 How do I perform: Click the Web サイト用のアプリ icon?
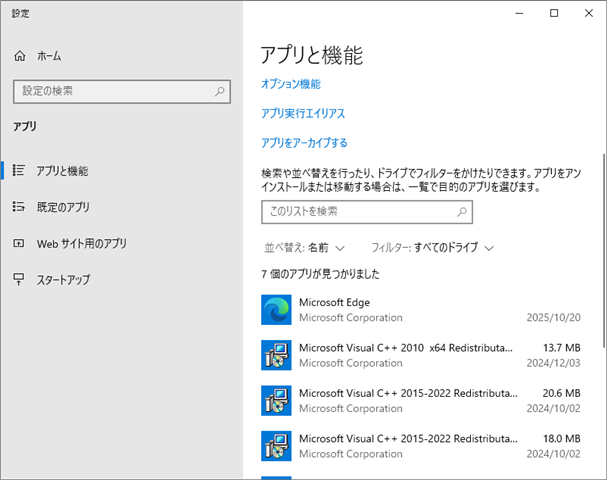19,243
